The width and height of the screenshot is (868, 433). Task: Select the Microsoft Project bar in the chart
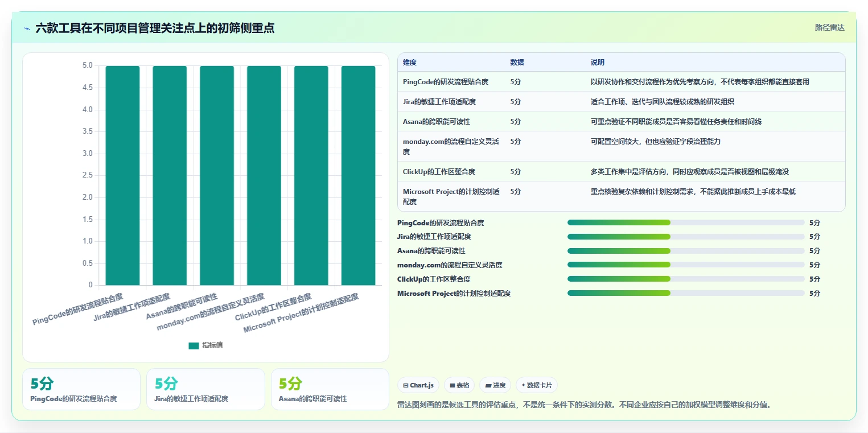[359, 175]
